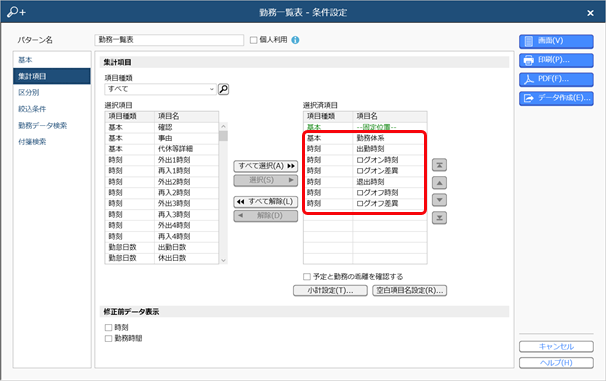This screenshot has height=381, width=606.
Task: Select 外出3時刻 row in the list
Action: [162, 204]
